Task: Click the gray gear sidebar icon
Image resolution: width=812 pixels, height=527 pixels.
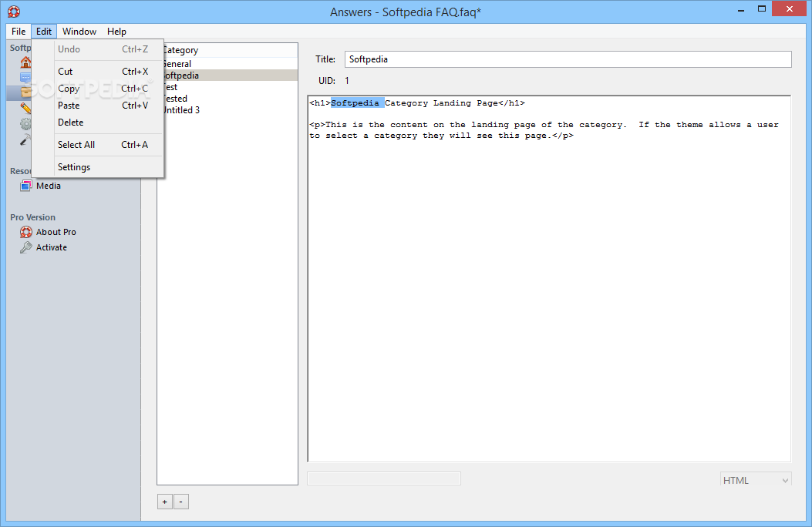Action: pos(26,123)
